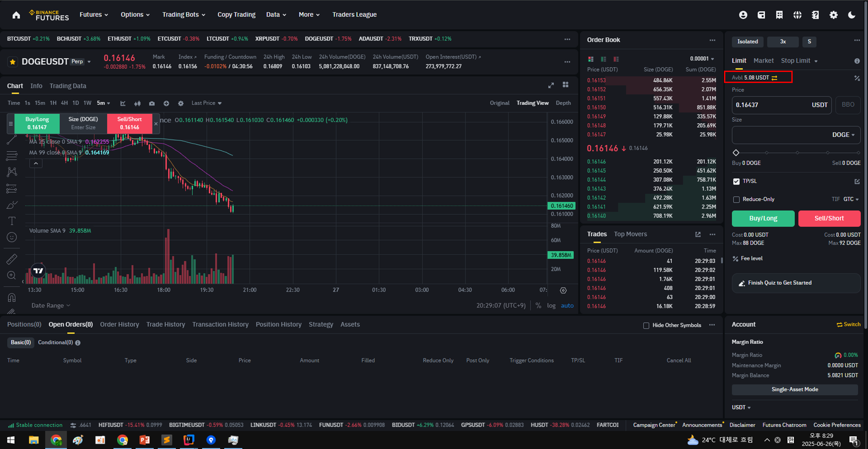Pop out the Trades panel

click(x=698, y=234)
